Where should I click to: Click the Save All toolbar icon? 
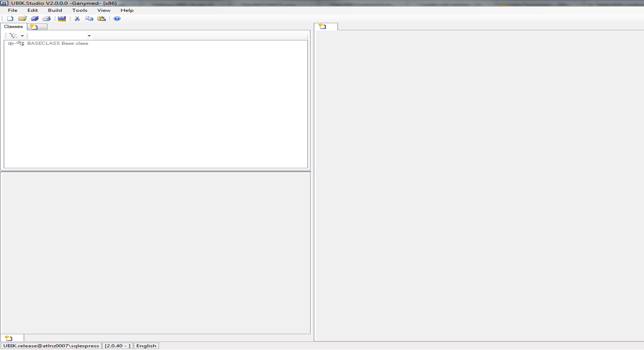34,19
